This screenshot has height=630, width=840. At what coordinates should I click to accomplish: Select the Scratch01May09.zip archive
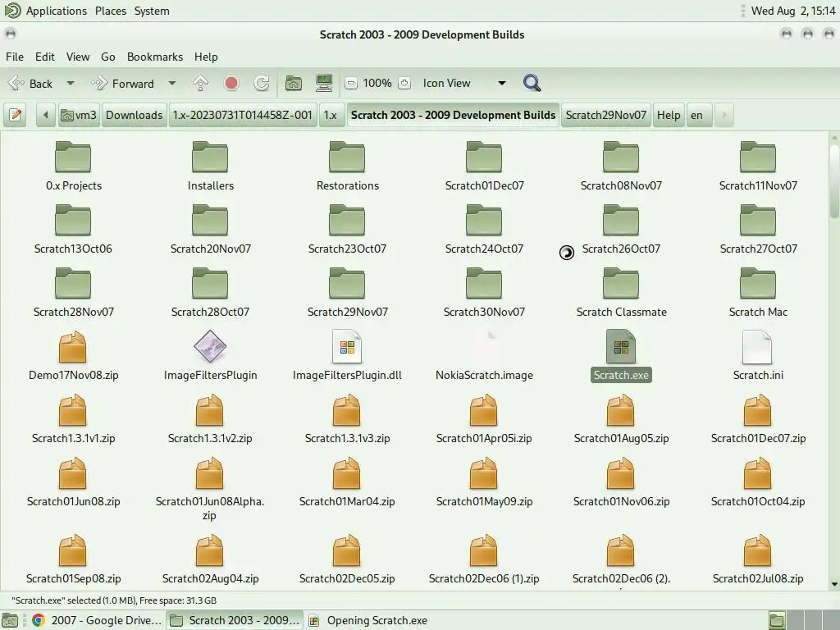484,482
